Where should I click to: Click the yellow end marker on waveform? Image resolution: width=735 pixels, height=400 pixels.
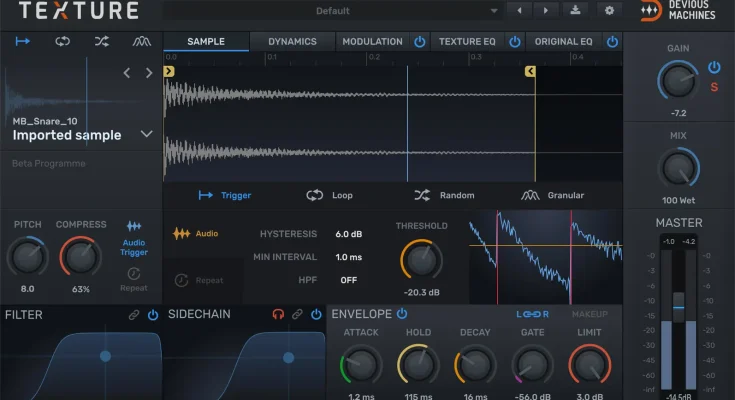click(x=530, y=72)
